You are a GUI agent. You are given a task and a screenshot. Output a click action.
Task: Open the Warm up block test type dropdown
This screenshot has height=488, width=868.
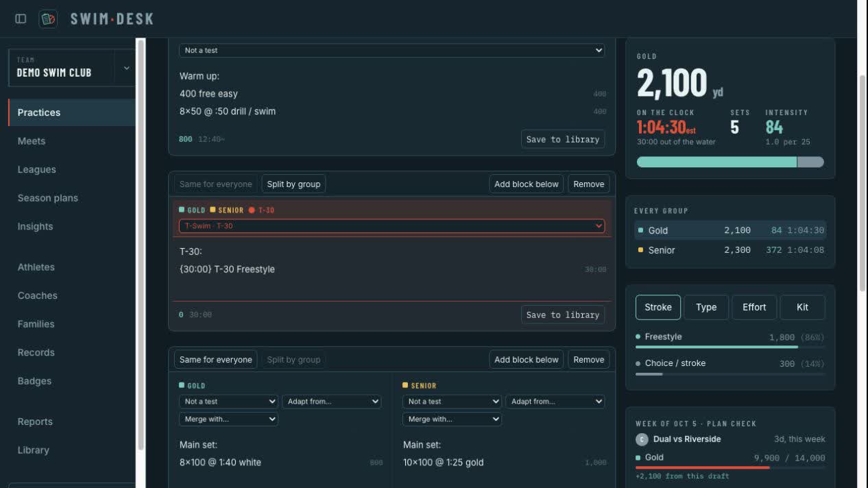tap(392, 50)
